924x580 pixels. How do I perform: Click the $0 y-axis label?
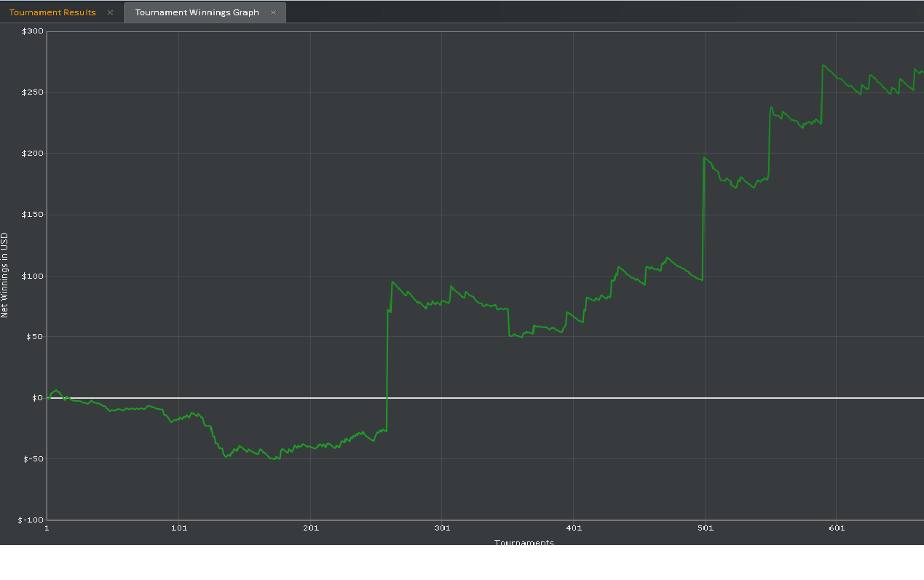pyautogui.click(x=37, y=398)
